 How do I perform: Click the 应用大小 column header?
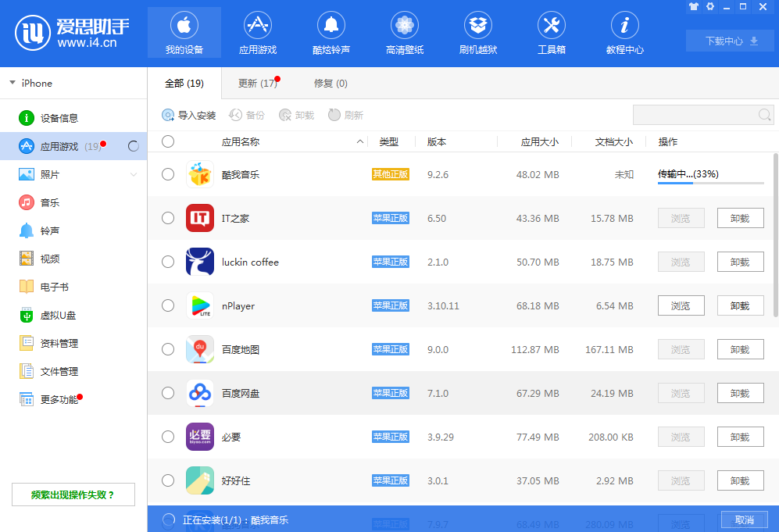pos(540,141)
